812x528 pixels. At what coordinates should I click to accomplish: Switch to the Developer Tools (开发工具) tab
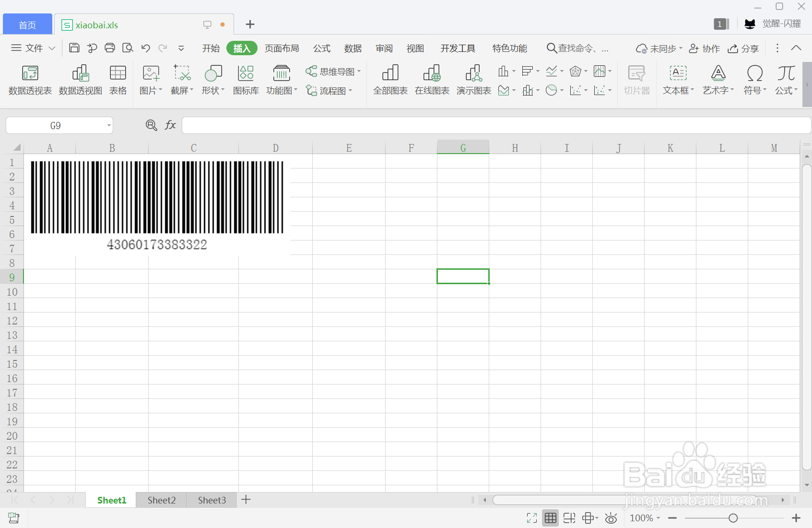(458, 48)
